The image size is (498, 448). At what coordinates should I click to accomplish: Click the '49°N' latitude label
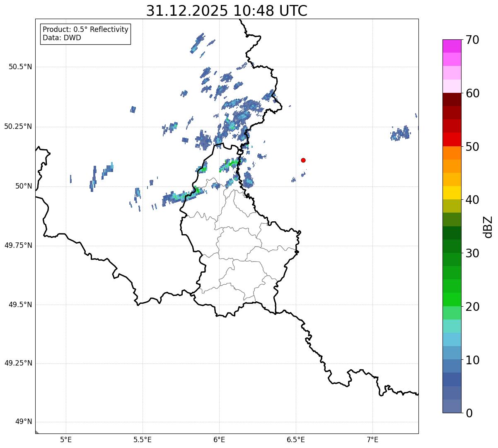tap(24, 422)
